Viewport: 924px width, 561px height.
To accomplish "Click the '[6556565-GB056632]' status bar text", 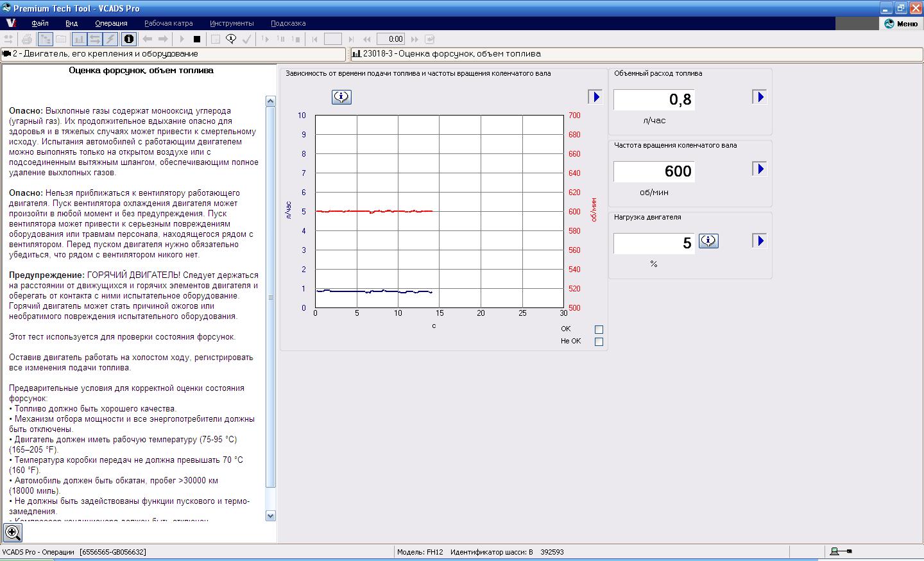I will (x=112, y=552).
